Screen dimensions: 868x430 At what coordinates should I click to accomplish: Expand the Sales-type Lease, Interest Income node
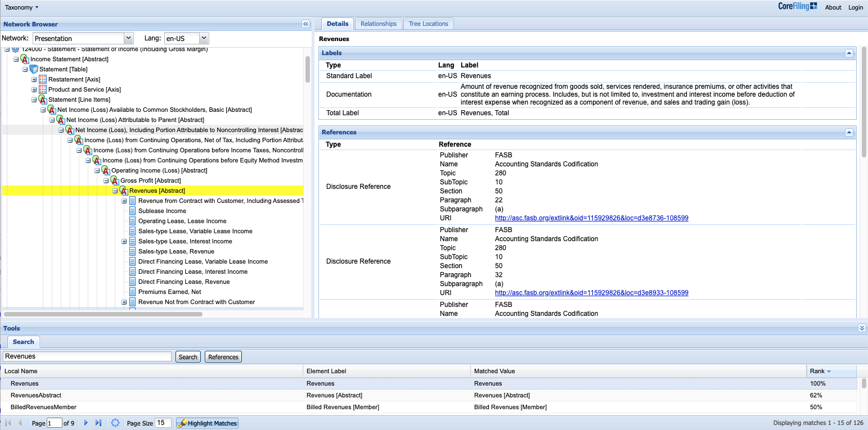click(124, 241)
